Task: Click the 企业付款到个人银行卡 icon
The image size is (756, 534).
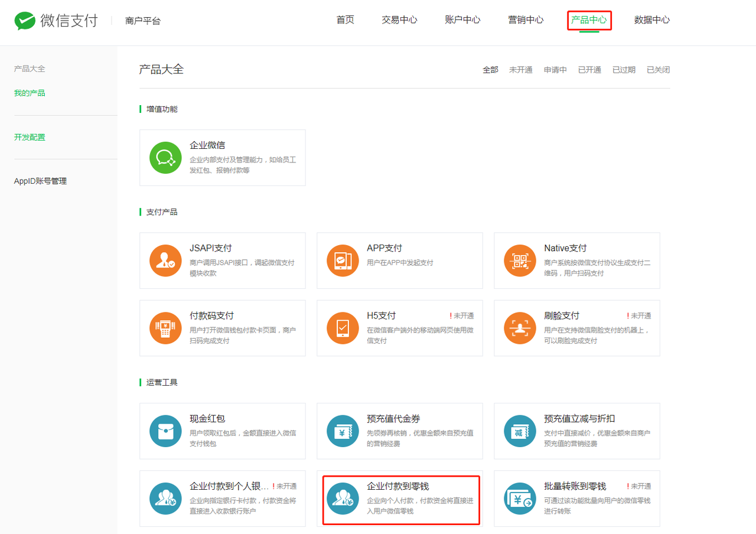Action: 165,499
